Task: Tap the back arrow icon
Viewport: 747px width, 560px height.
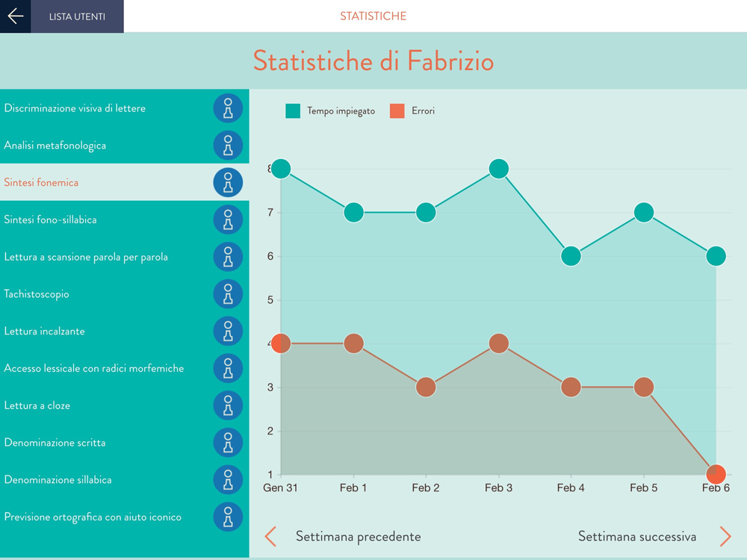Action: point(15,16)
